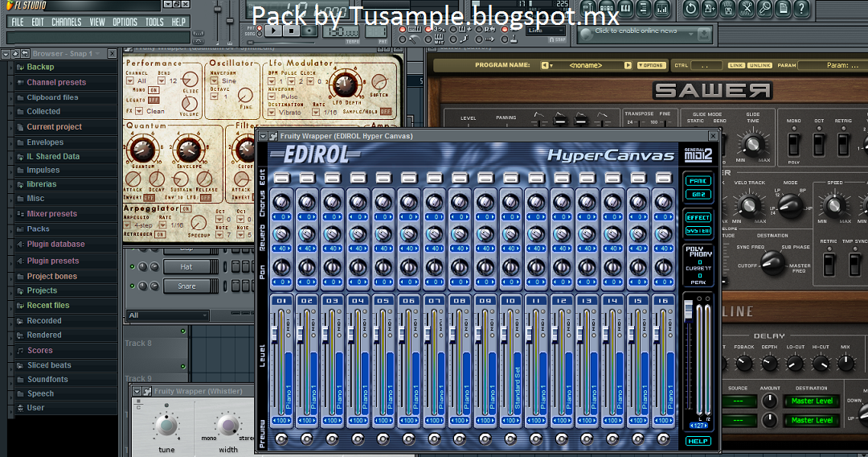Viewport: 868px width, 457px height.
Task: Open the mixer toolbar icon
Action: point(662,8)
